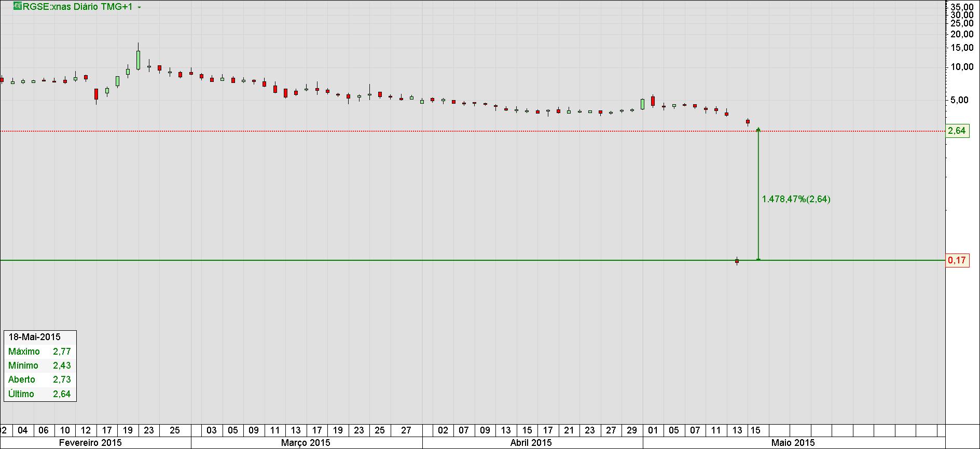The height and width of the screenshot is (449, 980).
Task: Select the green 2,64 price tag on price axis
Action: click(x=957, y=131)
